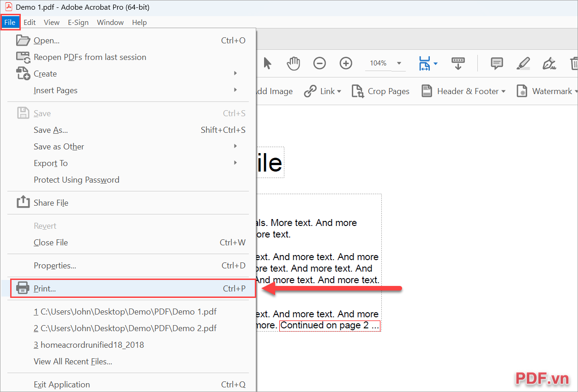Select the Highlight text tool
The width and height of the screenshot is (578, 392).
(523, 63)
